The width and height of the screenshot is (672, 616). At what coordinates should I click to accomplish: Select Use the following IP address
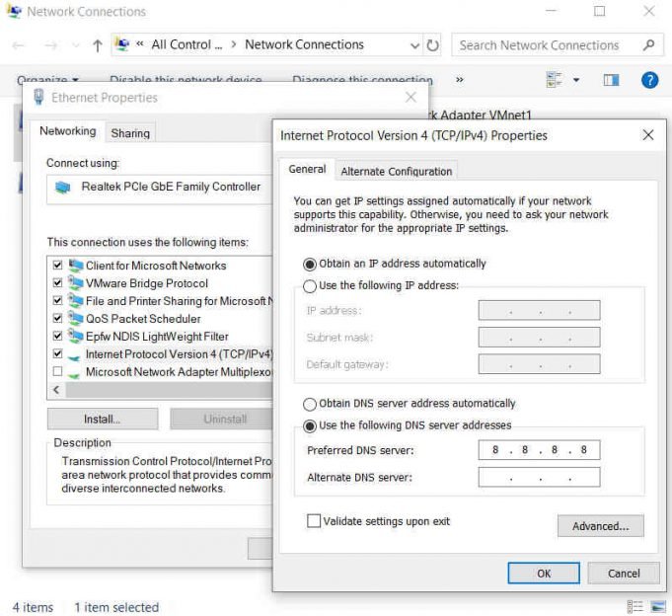tap(310, 286)
